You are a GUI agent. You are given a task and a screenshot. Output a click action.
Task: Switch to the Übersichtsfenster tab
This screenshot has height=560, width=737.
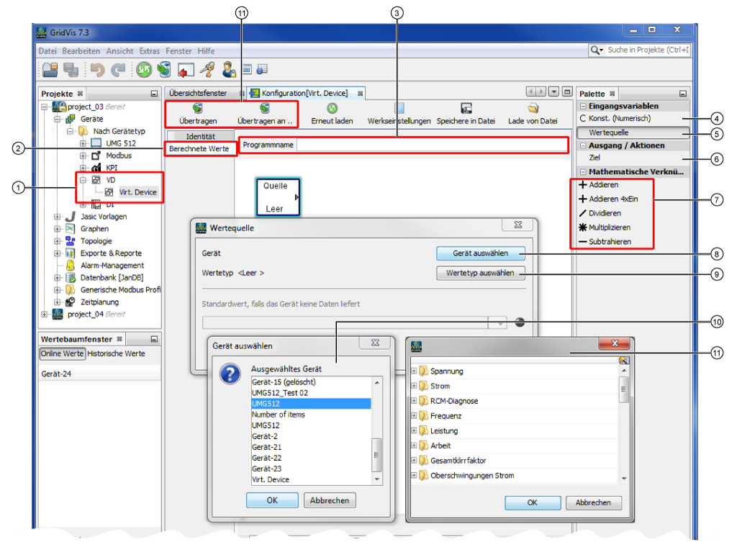pos(197,93)
